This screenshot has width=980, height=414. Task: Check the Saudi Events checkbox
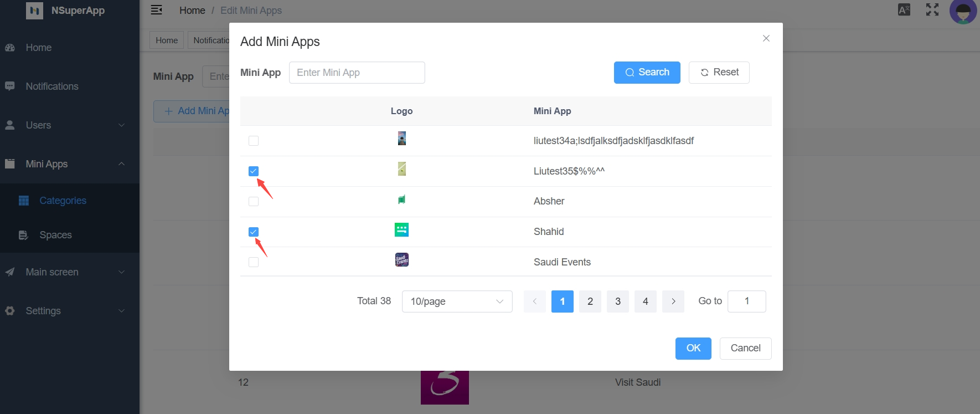click(x=254, y=262)
